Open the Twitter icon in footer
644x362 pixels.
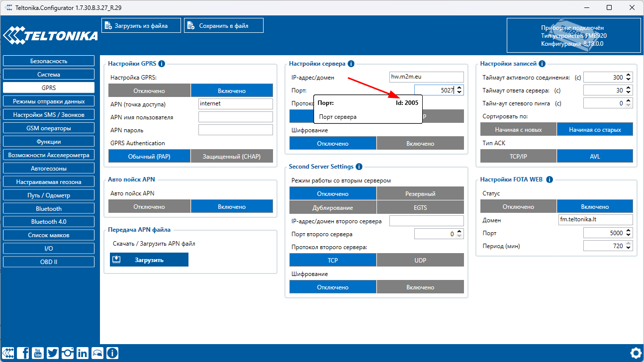point(53,353)
